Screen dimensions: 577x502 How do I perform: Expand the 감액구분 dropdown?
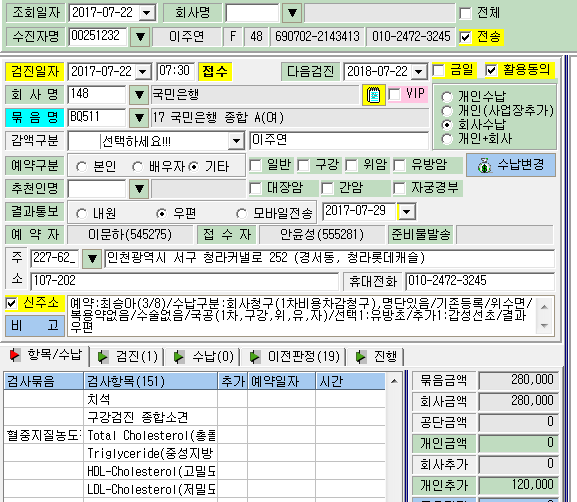(x=236, y=141)
